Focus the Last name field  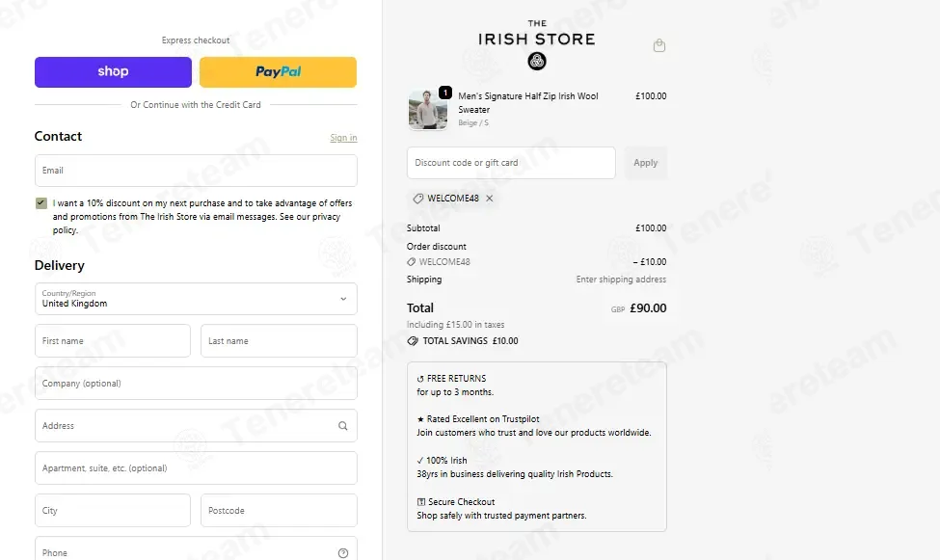coord(279,340)
